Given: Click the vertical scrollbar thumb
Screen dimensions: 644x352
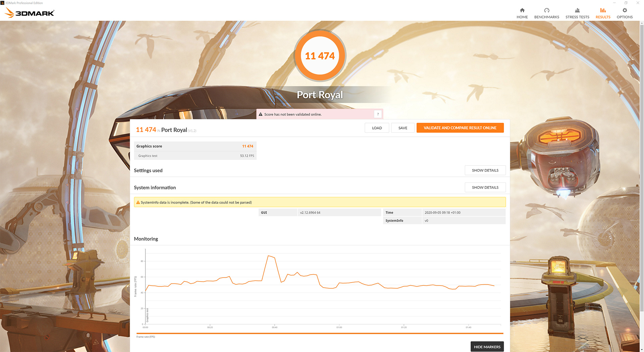Looking at the screenshot, I should (642, 168).
